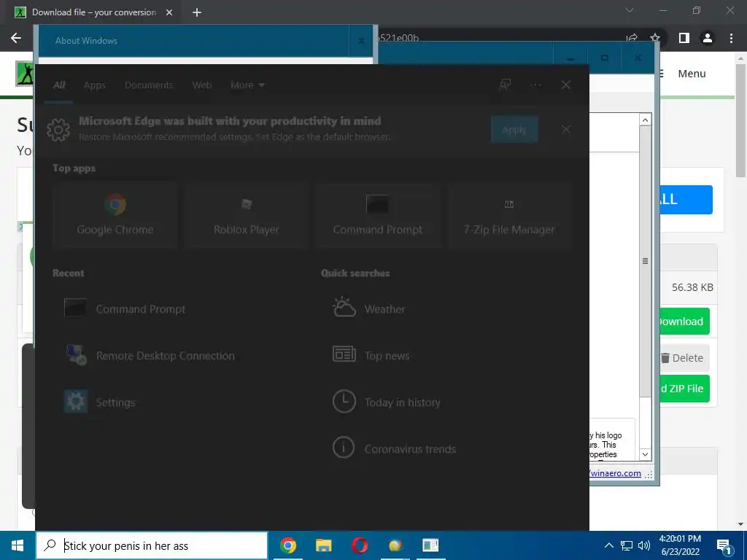Viewport: 747px width, 560px height.
Task: Switch to Apps search tab
Action: coord(94,85)
